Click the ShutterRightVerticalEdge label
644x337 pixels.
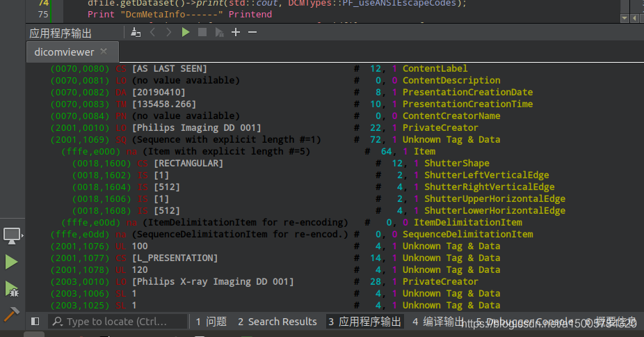[x=489, y=187]
